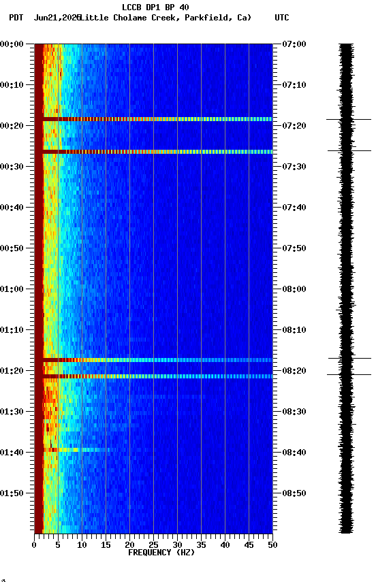Click the 50 Hz frequency axis label
This screenshot has height=588, width=376.
(273, 545)
